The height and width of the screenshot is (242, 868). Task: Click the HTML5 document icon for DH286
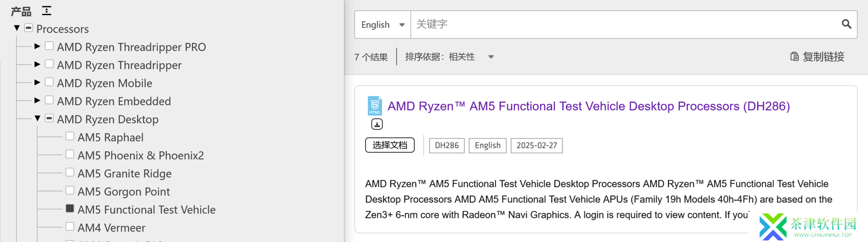pos(375,106)
